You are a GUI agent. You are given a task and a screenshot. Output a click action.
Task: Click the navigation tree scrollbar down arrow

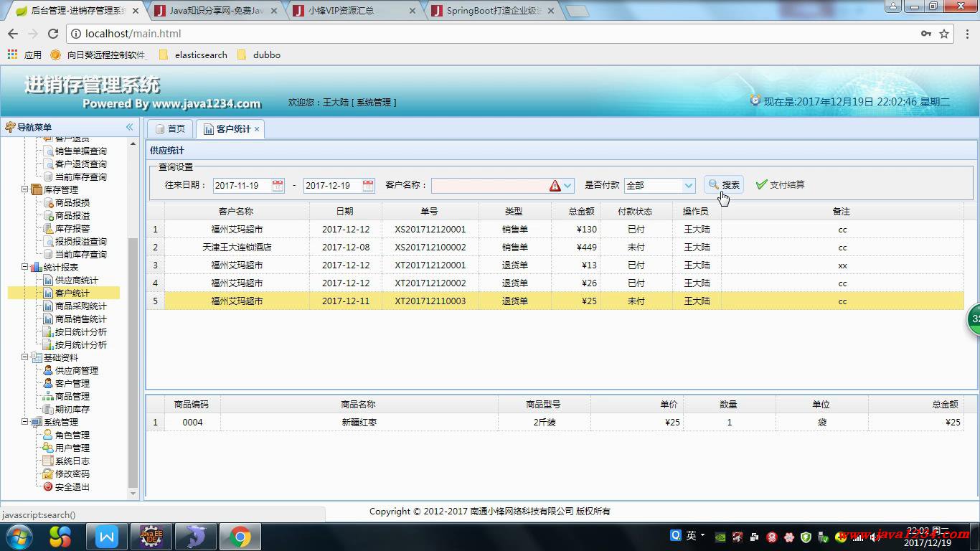pos(133,494)
